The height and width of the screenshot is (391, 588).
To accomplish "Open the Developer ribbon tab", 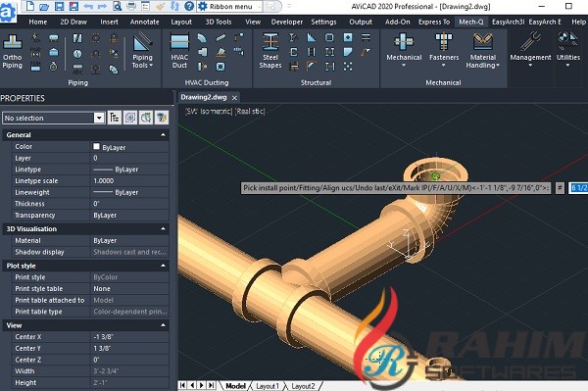I will 287,22.
